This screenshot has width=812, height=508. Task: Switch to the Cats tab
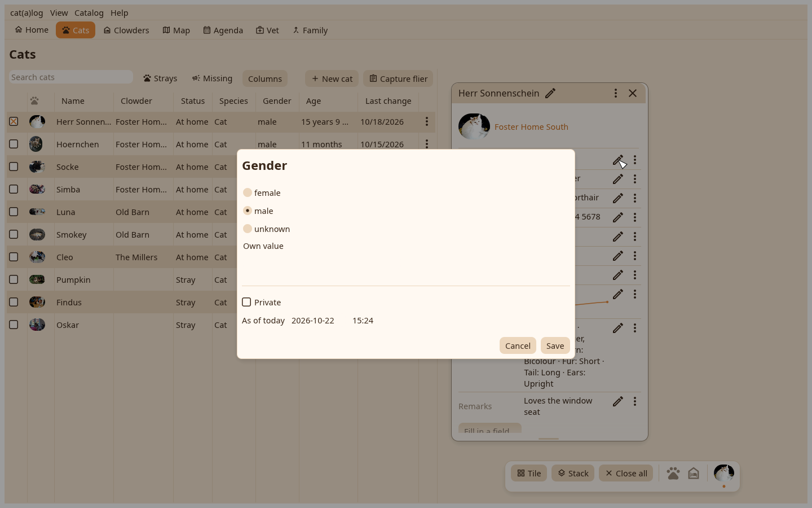[x=76, y=30]
